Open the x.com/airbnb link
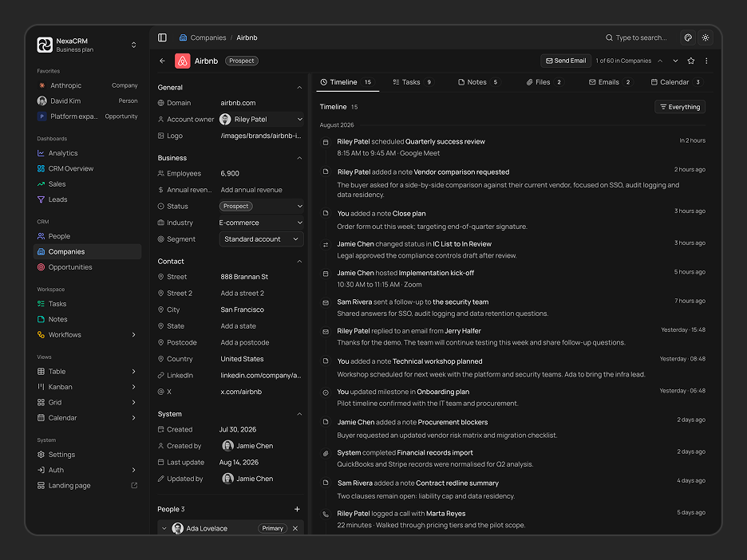Viewport: 747px width, 560px height. [241, 392]
